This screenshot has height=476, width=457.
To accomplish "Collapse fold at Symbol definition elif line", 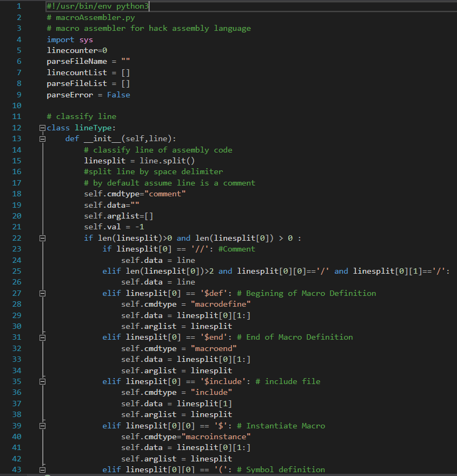I will 43,470.
